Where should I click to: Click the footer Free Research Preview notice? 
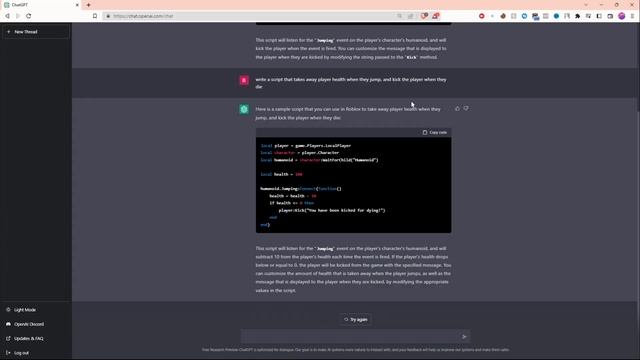coord(356,350)
